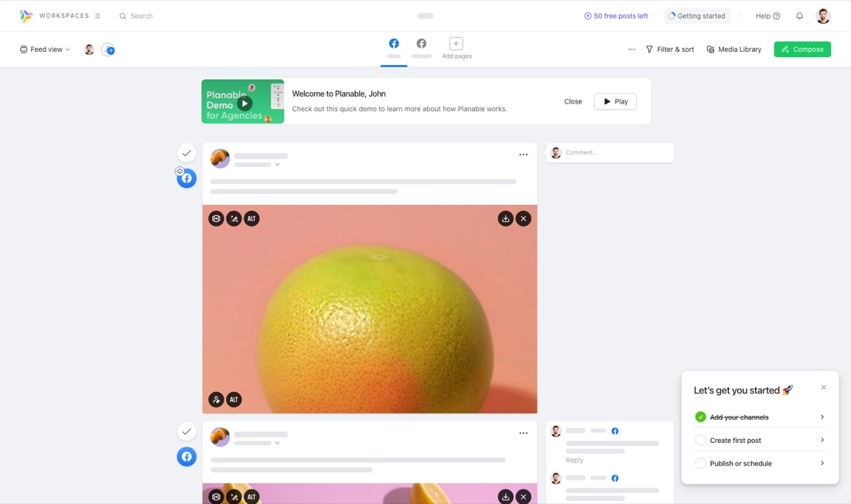Image resolution: width=851 pixels, height=504 pixels.
Task: Click the first post's page avatar
Action: tap(220, 159)
